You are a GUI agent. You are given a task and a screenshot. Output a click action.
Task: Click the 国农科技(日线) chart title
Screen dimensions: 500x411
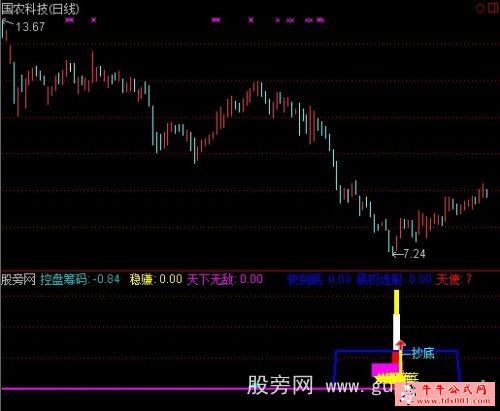[x=40, y=9]
